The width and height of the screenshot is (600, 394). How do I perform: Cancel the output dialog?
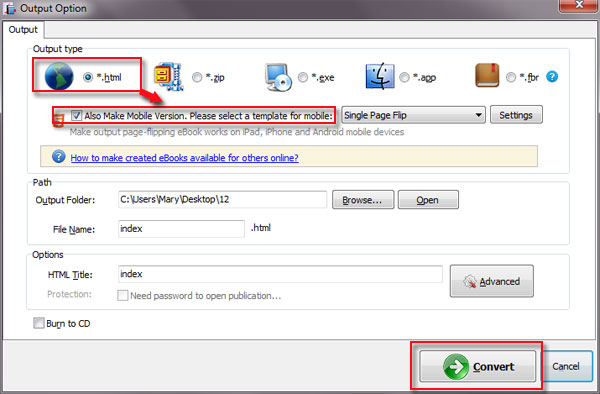pos(566,366)
